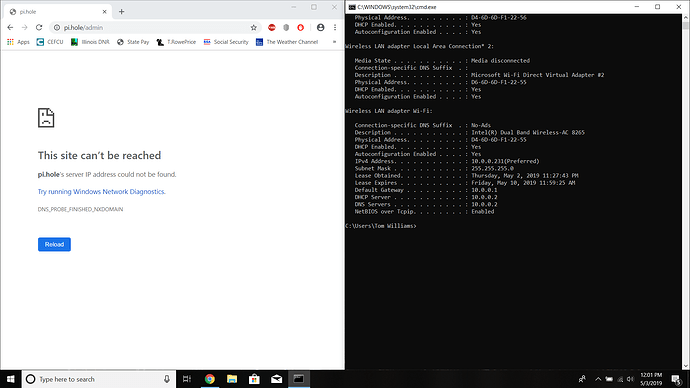Screen dimensions: 690x388
Task: Click the Lease Expires line in cmd
Action: [x=465, y=183]
